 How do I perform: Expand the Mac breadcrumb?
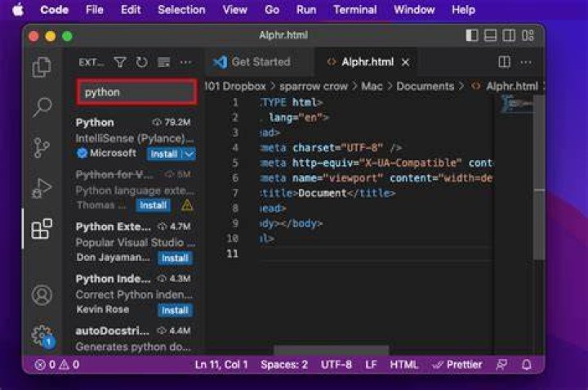coord(372,87)
